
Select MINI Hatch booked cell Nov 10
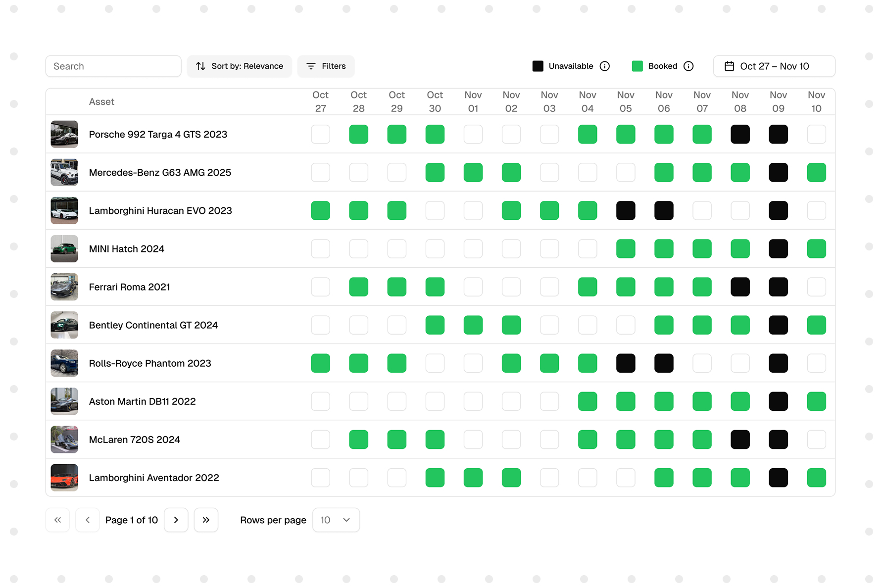(x=817, y=248)
